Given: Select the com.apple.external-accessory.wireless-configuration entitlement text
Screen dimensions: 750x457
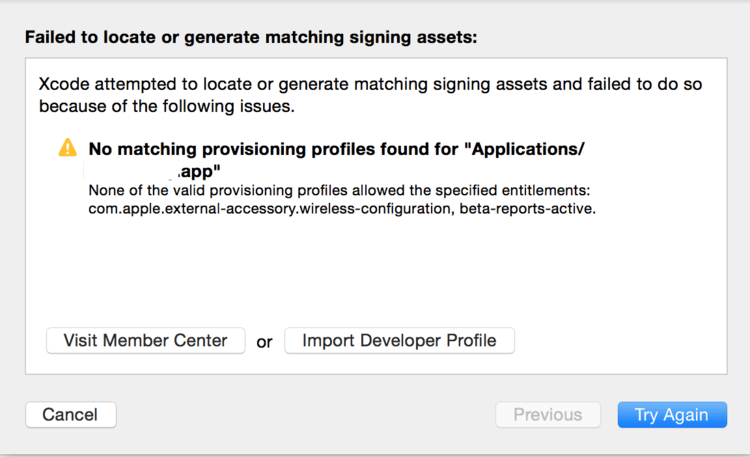Looking at the screenshot, I should [270, 209].
